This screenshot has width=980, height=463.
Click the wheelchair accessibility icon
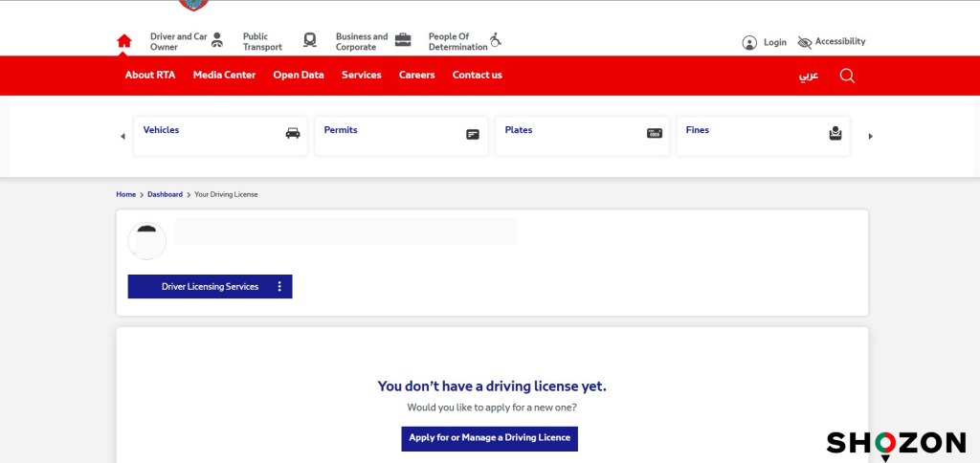[496, 40]
